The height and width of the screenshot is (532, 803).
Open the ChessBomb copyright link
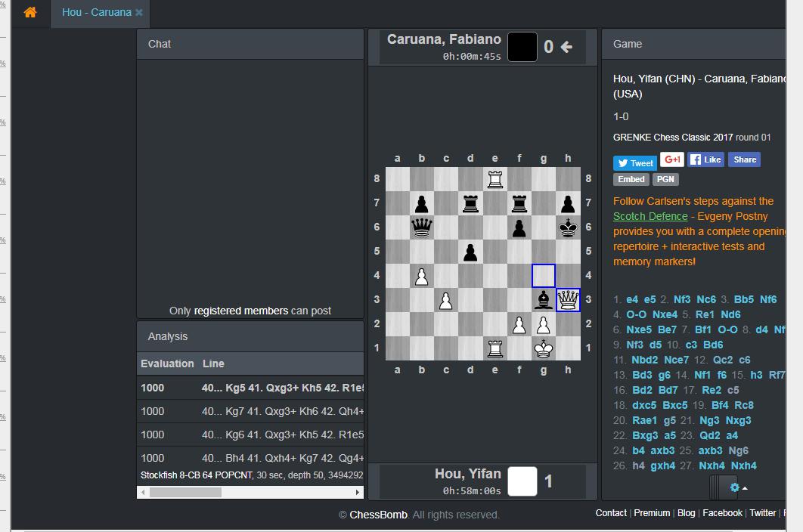tap(379, 515)
